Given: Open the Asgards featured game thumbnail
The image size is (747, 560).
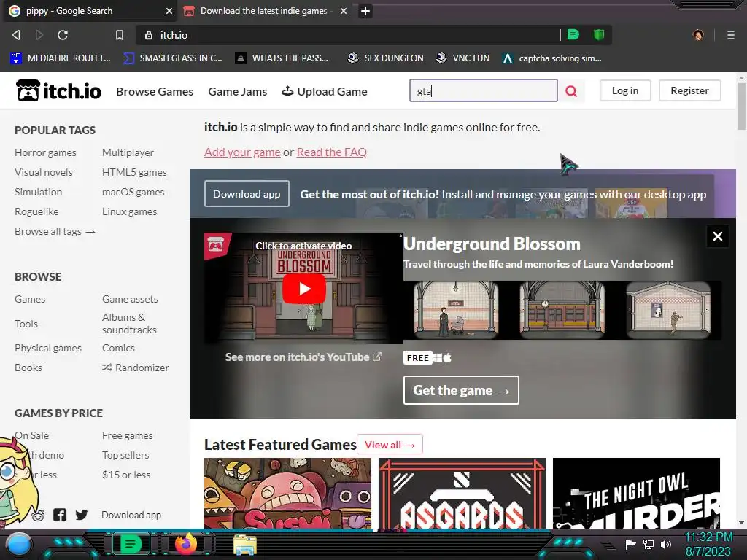Looking at the screenshot, I should coord(462,493).
